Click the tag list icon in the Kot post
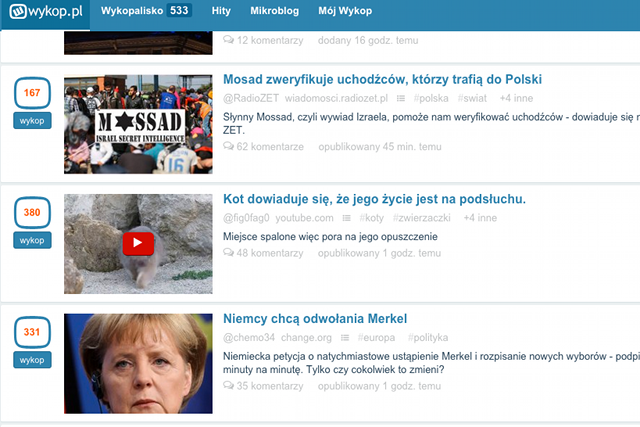640x427 pixels. (x=345, y=218)
